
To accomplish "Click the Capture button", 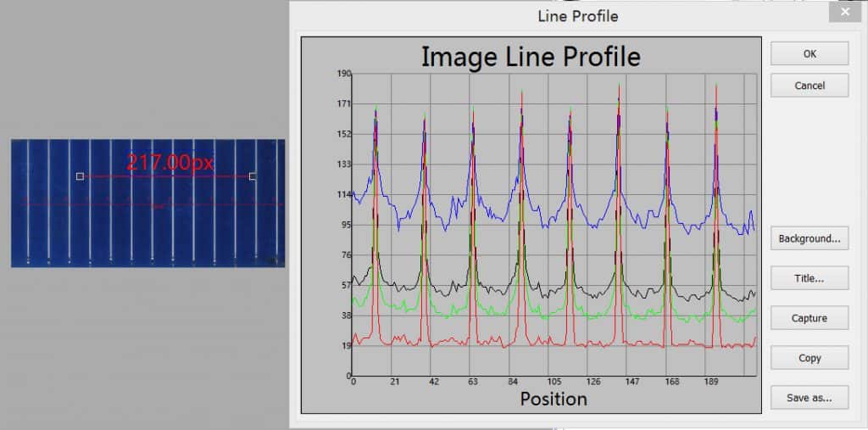I will click(810, 318).
